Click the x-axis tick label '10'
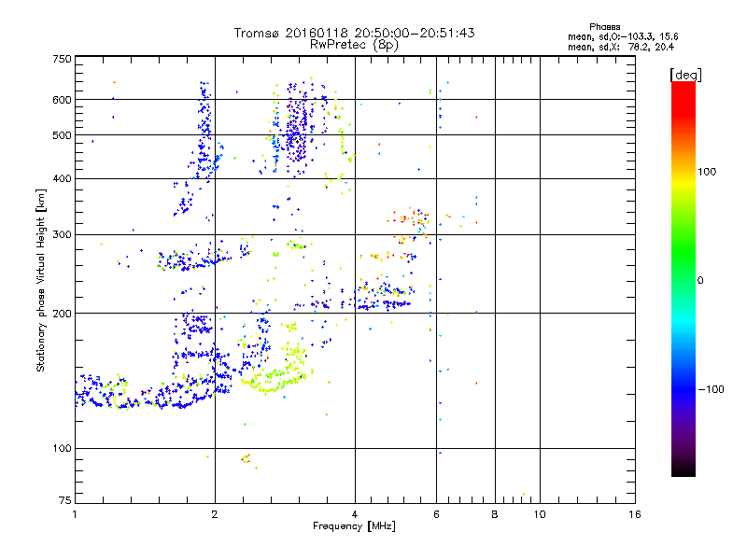Image resolution: width=747 pixels, height=560 pixels. (x=540, y=514)
